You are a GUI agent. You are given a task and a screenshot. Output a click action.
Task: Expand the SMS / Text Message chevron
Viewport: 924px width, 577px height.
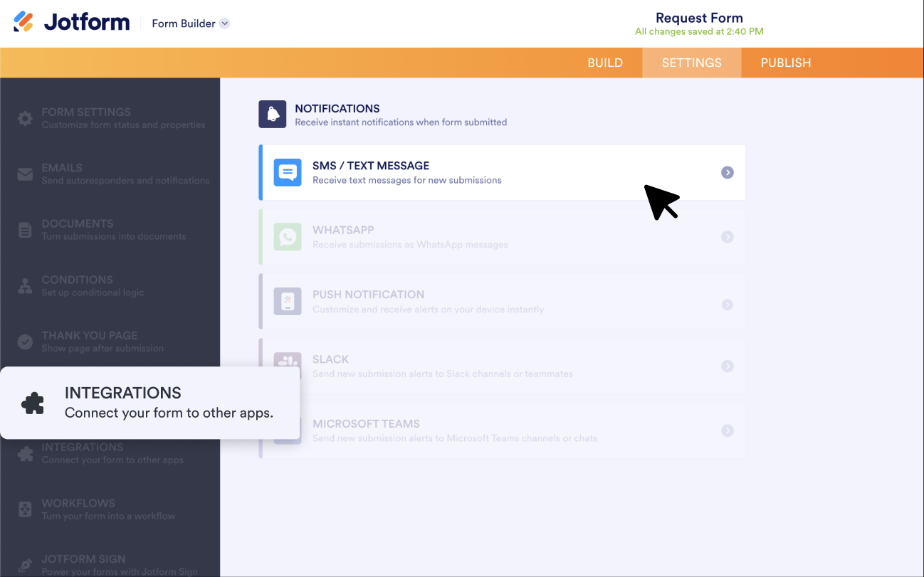(727, 172)
